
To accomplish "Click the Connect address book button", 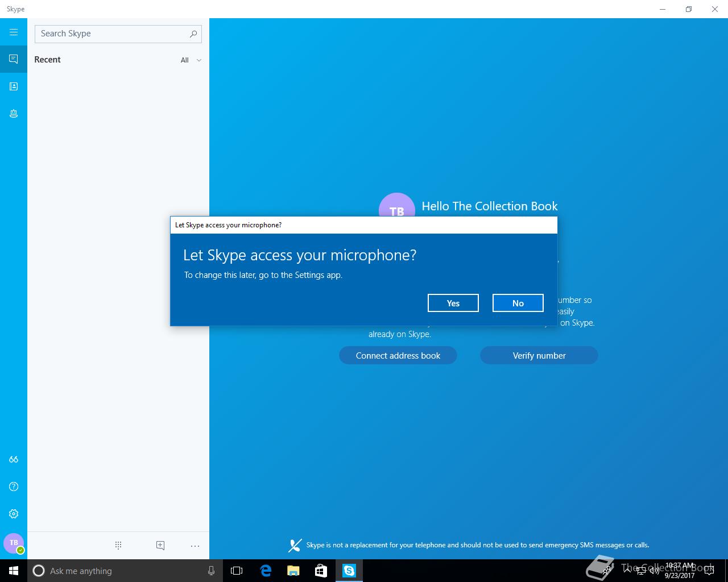I will pos(398,355).
